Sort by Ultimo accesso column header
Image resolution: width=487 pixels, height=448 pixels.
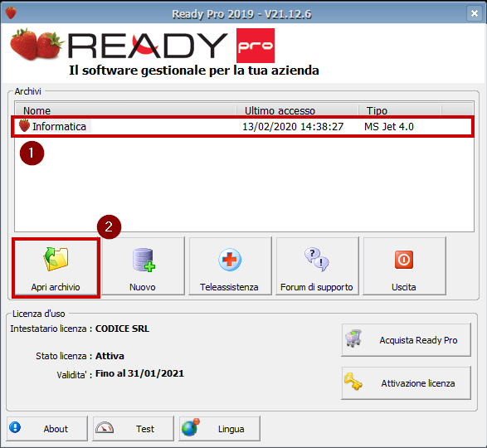click(298, 110)
